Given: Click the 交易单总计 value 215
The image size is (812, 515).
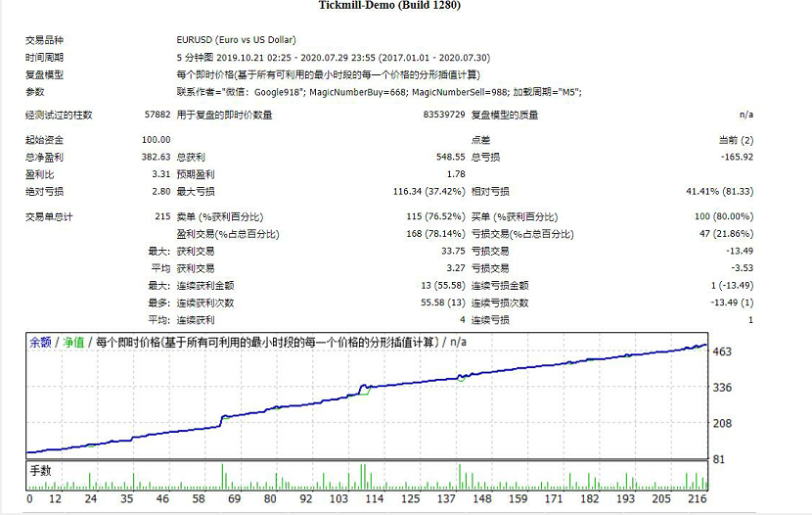Looking at the screenshot, I should [x=162, y=216].
